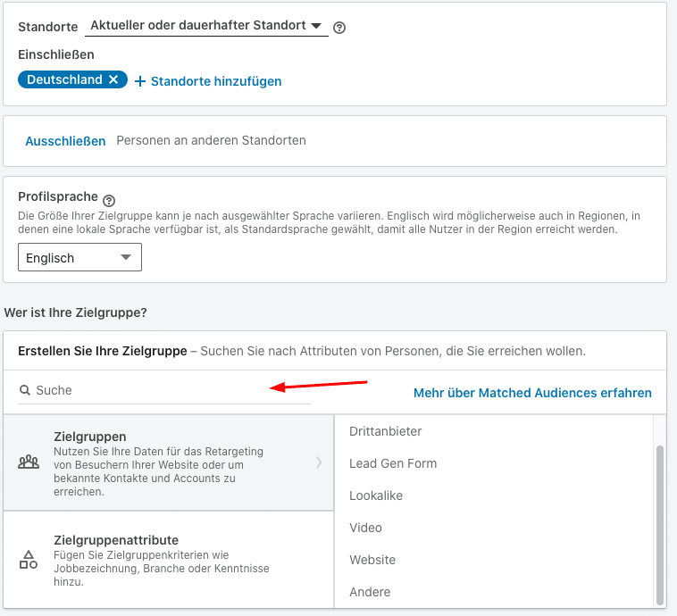
Task: Choose Website audience option
Action: click(372, 560)
